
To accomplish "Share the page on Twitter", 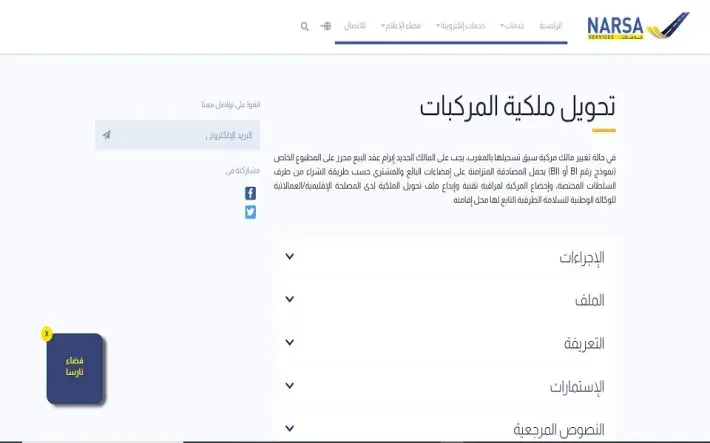I will pyautogui.click(x=250, y=212).
